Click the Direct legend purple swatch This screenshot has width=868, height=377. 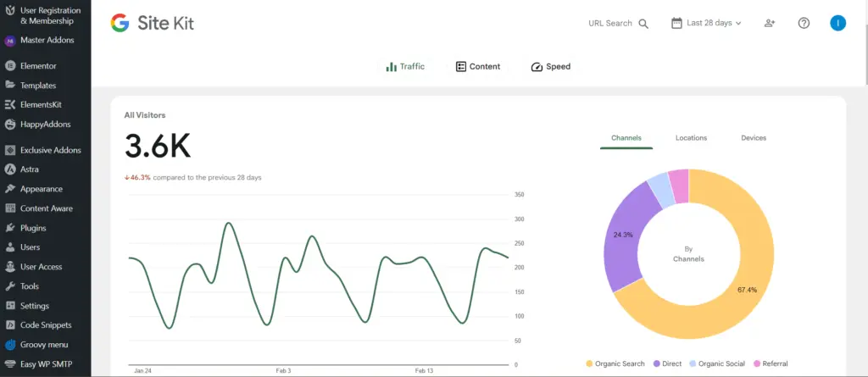pos(657,363)
